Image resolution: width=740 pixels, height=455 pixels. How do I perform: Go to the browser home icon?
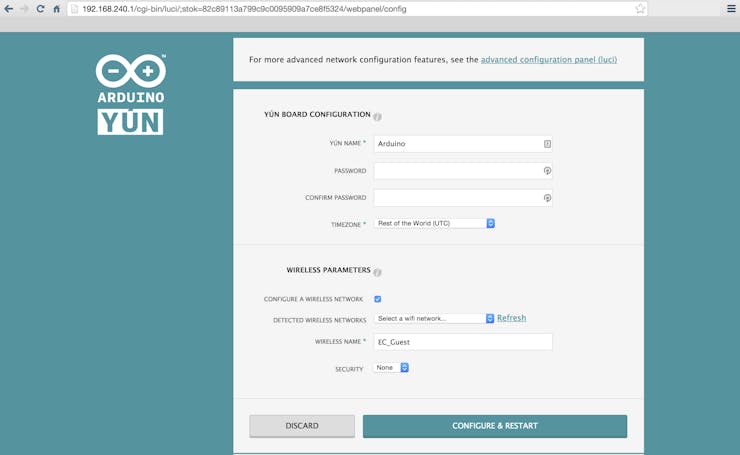57,8
